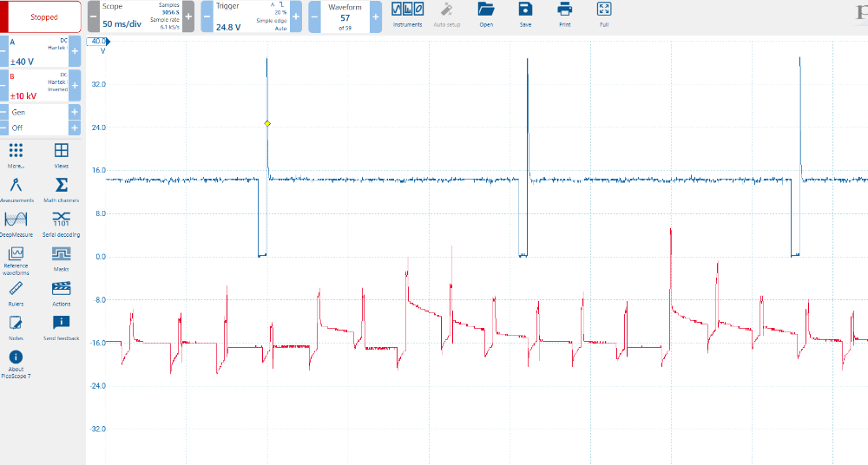This screenshot has width=868, height=465.
Task: Open the Trigger settings panel
Action: [251, 17]
